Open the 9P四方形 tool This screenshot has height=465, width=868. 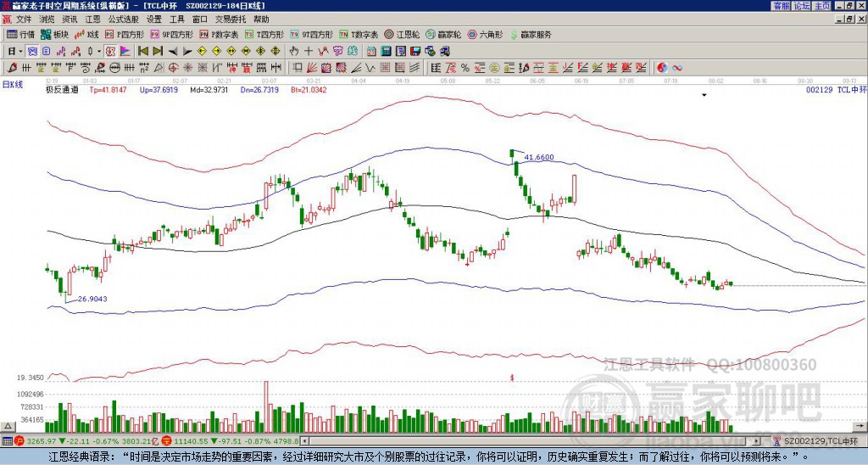point(171,34)
